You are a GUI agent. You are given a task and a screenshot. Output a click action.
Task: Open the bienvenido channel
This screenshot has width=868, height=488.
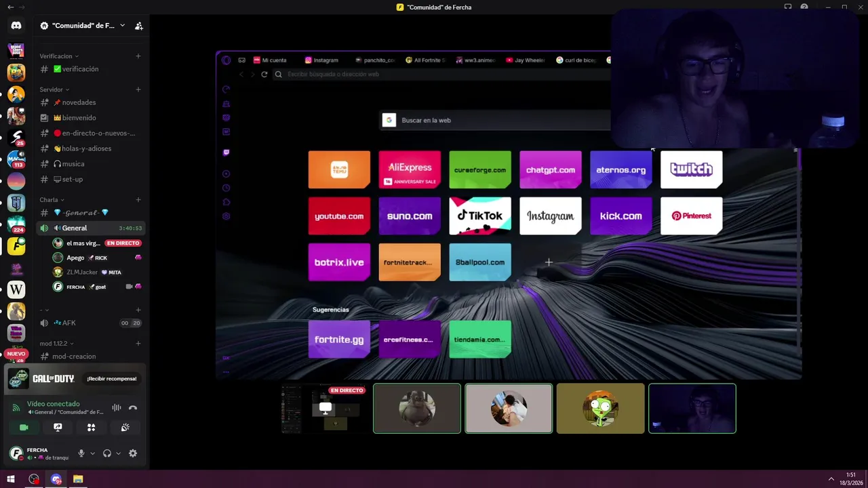(x=91, y=118)
